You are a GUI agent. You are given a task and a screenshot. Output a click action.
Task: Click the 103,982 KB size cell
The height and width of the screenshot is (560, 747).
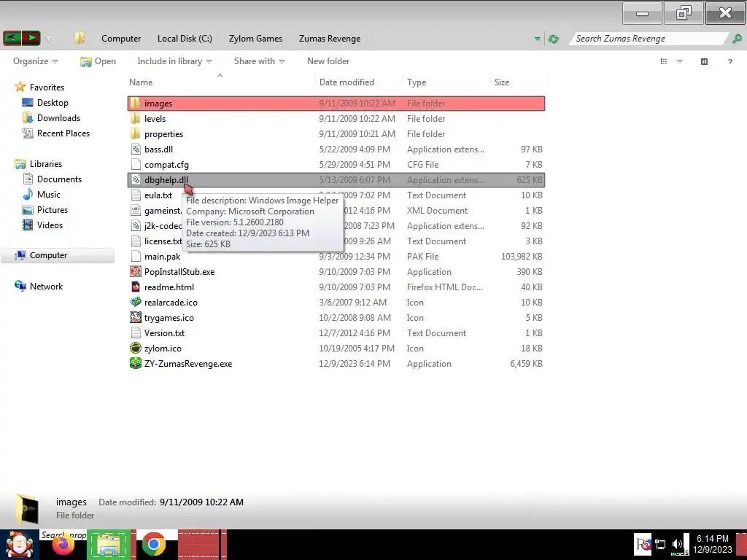522,256
